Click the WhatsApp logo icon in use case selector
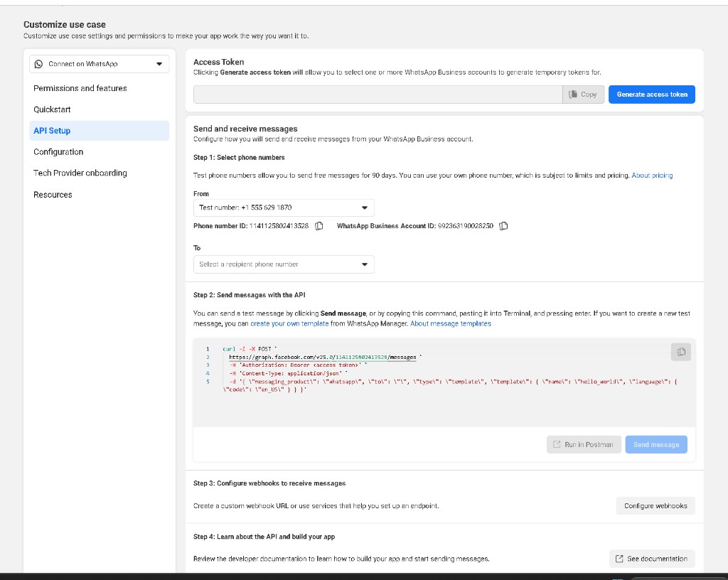Screen dimensions: 728x580 pyautogui.click(x=38, y=64)
